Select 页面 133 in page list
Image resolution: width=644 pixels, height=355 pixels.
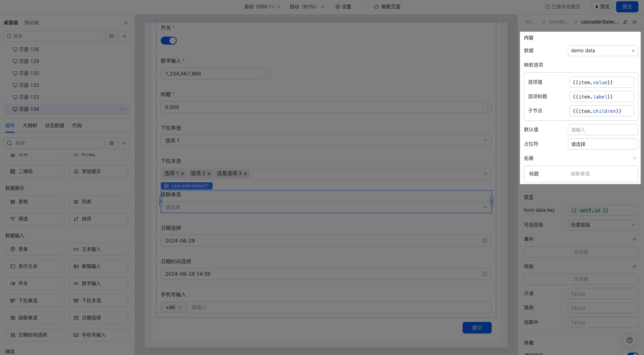[67, 97]
